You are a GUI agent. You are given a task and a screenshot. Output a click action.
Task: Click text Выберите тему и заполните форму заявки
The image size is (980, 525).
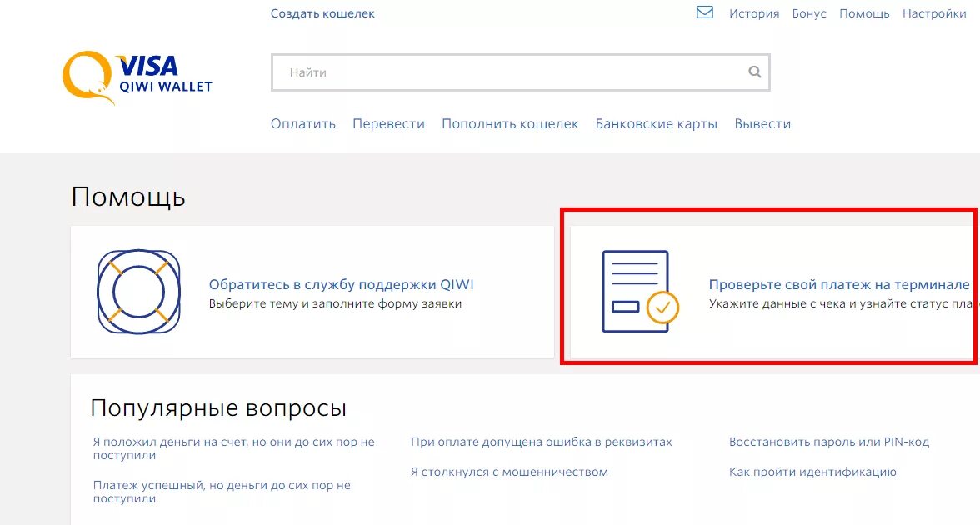pyautogui.click(x=335, y=303)
